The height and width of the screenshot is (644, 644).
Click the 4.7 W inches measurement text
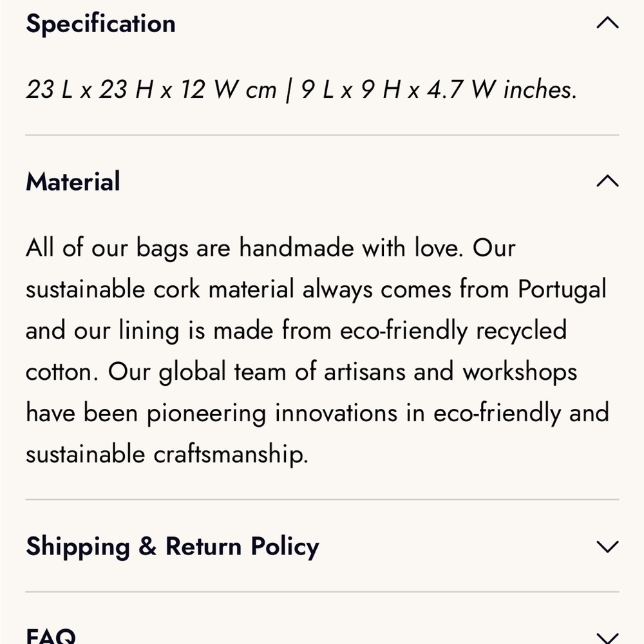[502, 90]
